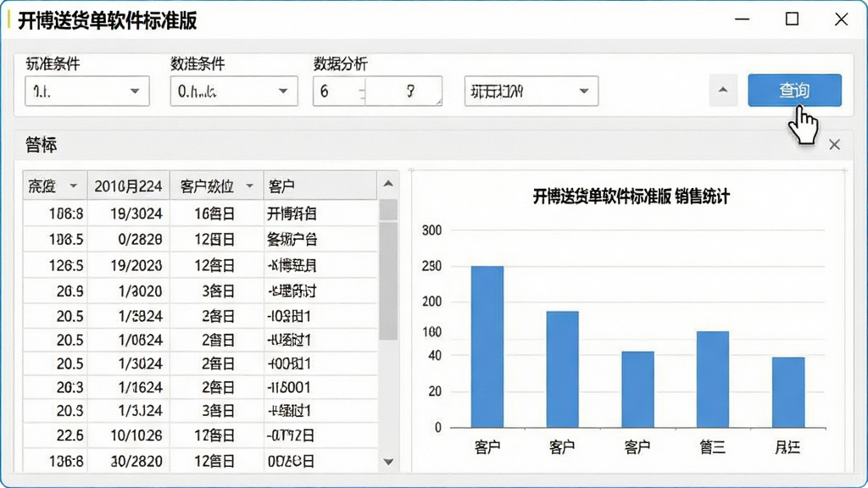Open the fourth filter dropdown in the toolbar

pyautogui.click(x=531, y=91)
